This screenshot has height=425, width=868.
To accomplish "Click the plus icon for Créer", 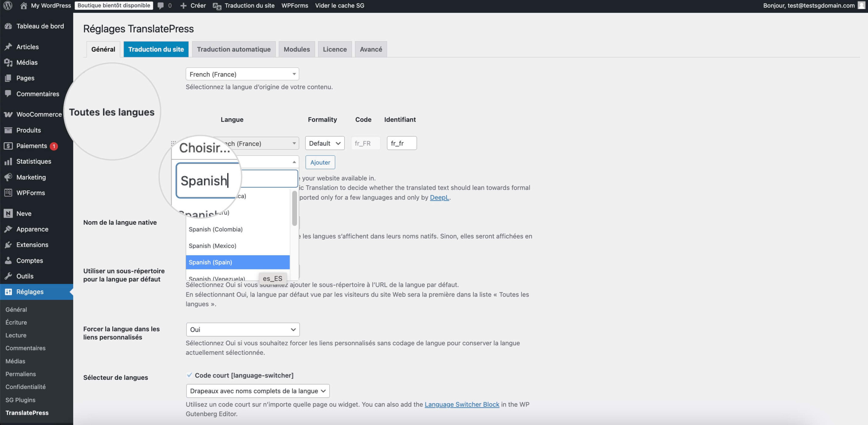I will click(x=183, y=6).
